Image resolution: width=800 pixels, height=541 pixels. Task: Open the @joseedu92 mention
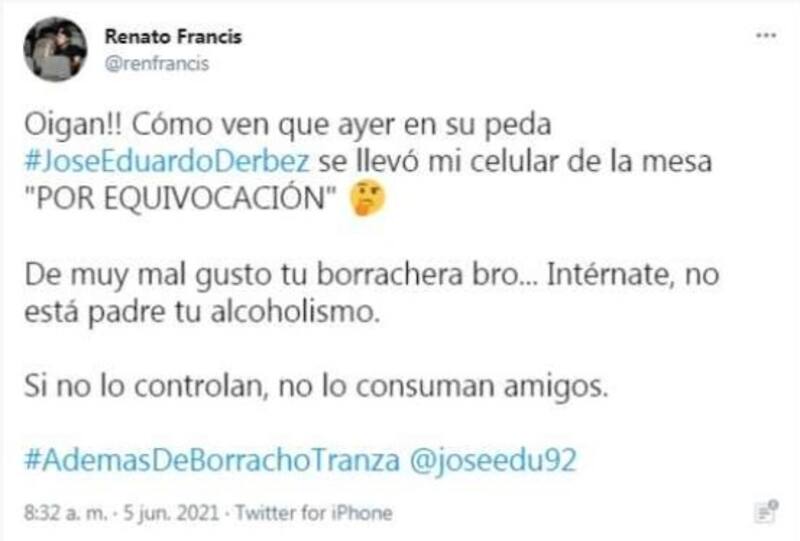coord(493,460)
